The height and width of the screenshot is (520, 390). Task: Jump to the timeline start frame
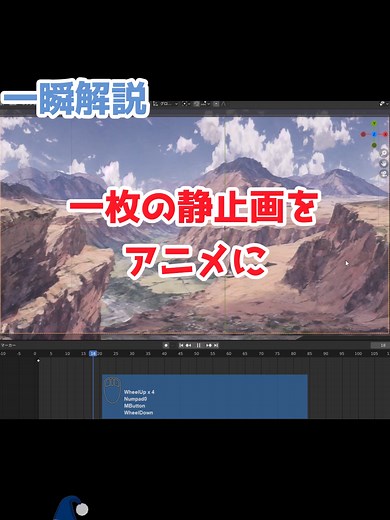[181, 345]
